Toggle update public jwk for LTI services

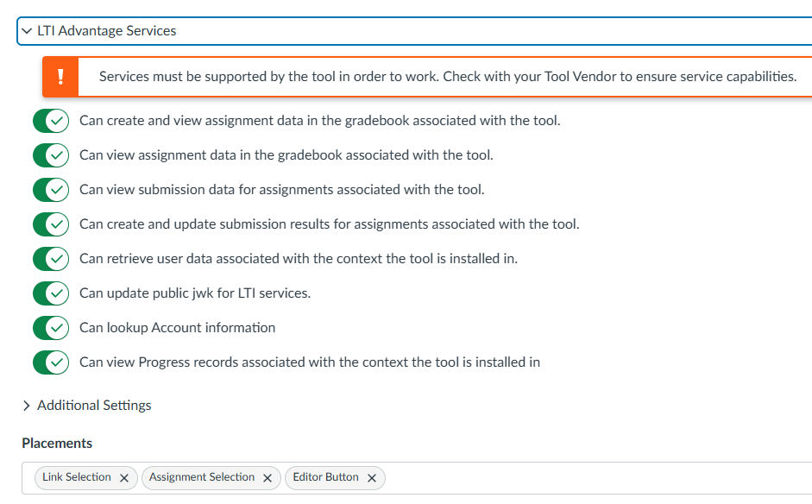51,293
